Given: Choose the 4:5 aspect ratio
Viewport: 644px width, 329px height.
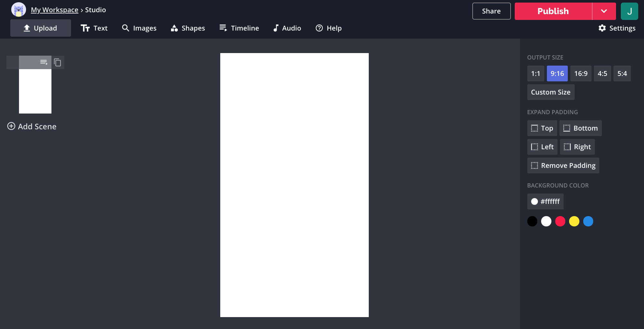Looking at the screenshot, I should click(x=602, y=74).
